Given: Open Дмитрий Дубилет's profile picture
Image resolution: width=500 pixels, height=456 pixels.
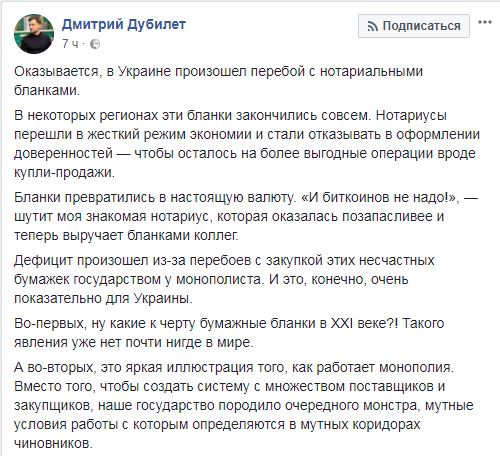Looking at the screenshot, I should point(34,34).
